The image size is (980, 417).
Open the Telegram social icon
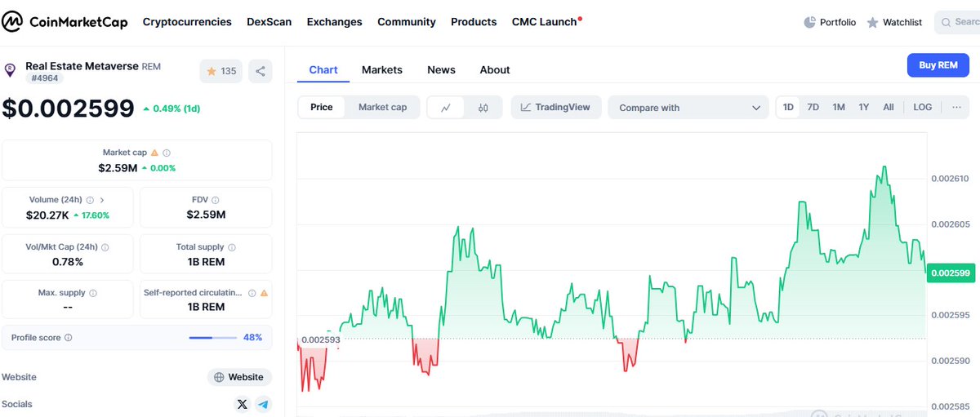pos(263,404)
